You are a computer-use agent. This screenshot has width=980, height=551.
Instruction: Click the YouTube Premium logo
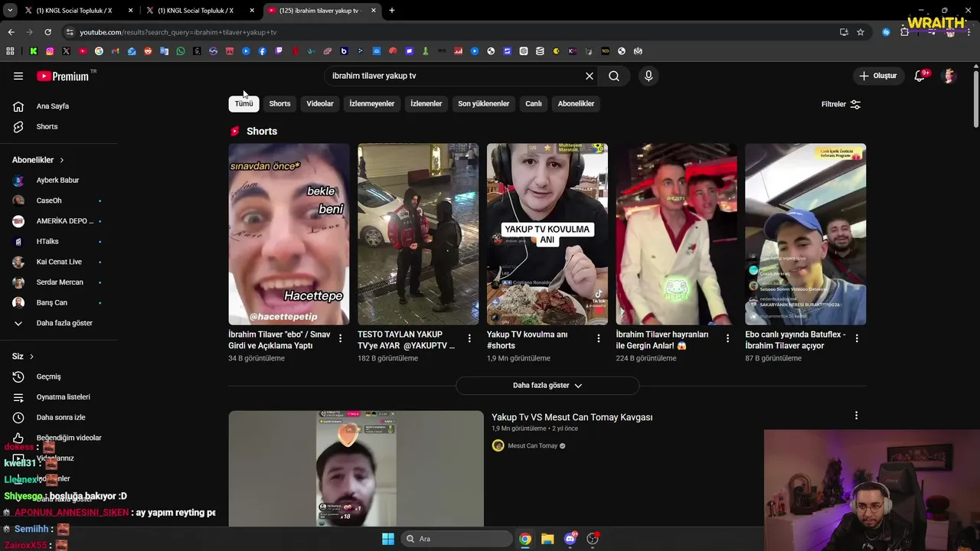[64, 76]
